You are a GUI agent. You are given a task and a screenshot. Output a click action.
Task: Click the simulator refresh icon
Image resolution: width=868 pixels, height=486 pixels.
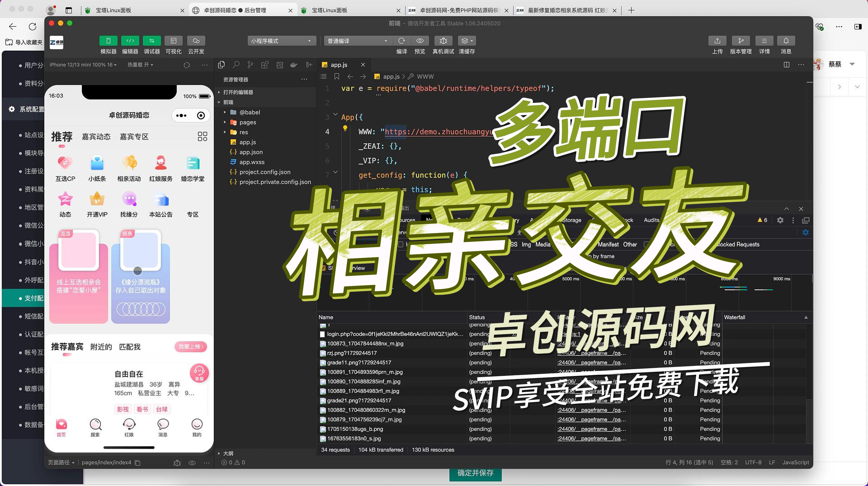pyautogui.click(x=187, y=65)
